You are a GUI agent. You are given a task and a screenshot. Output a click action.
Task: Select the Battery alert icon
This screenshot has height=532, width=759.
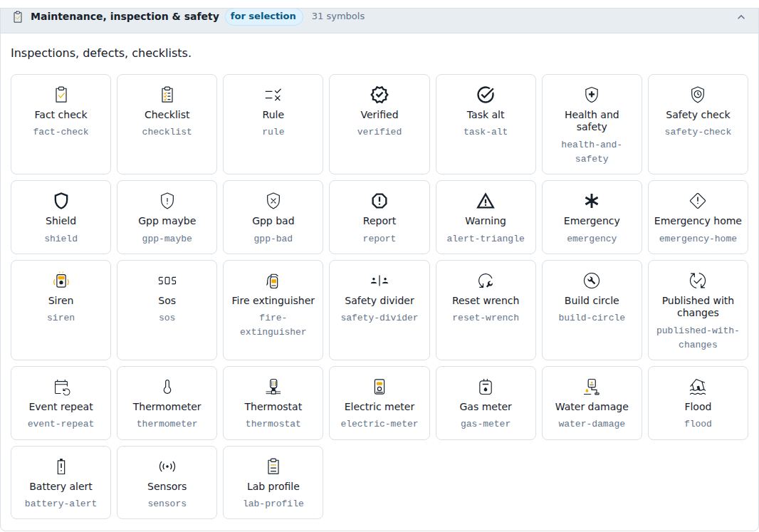pyautogui.click(x=61, y=466)
